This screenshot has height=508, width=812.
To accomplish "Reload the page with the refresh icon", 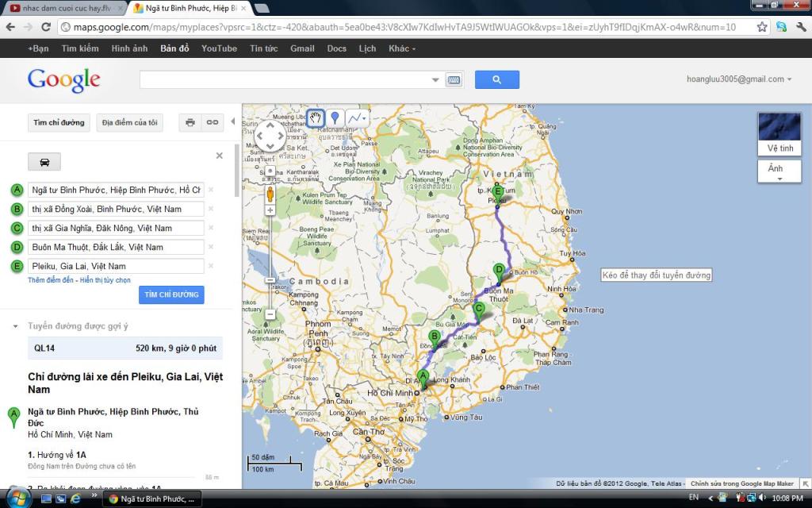I will click(45, 27).
